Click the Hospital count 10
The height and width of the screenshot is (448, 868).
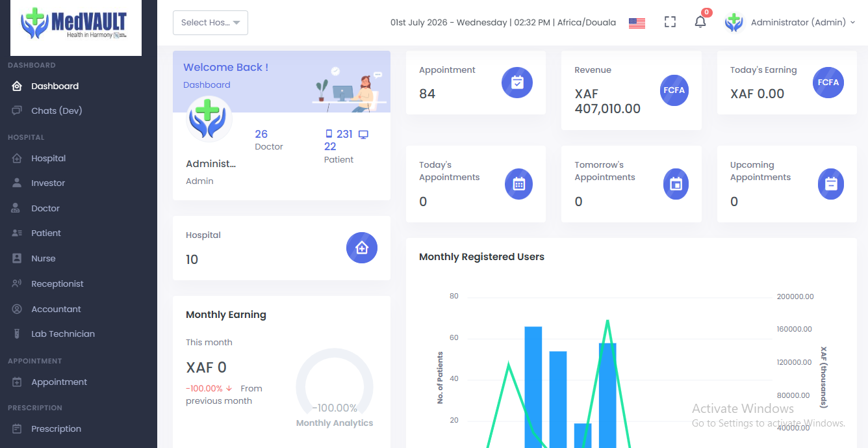click(192, 259)
